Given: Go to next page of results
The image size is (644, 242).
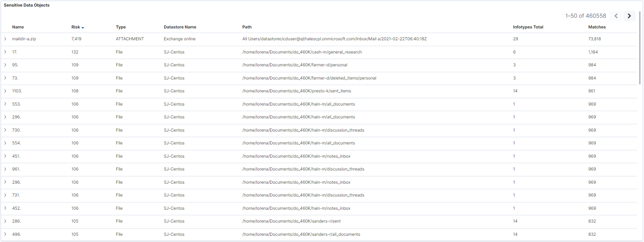Looking at the screenshot, I should [x=629, y=16].
